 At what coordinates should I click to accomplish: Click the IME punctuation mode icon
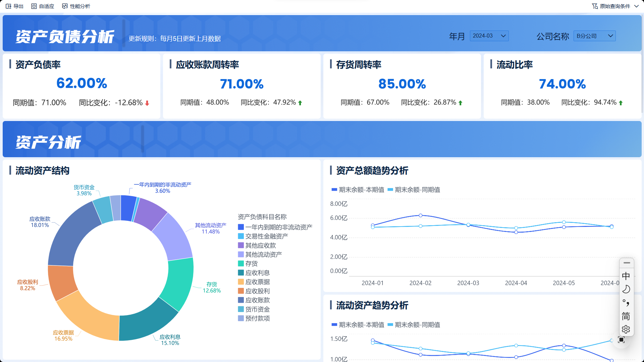click(x=626, y=303)
